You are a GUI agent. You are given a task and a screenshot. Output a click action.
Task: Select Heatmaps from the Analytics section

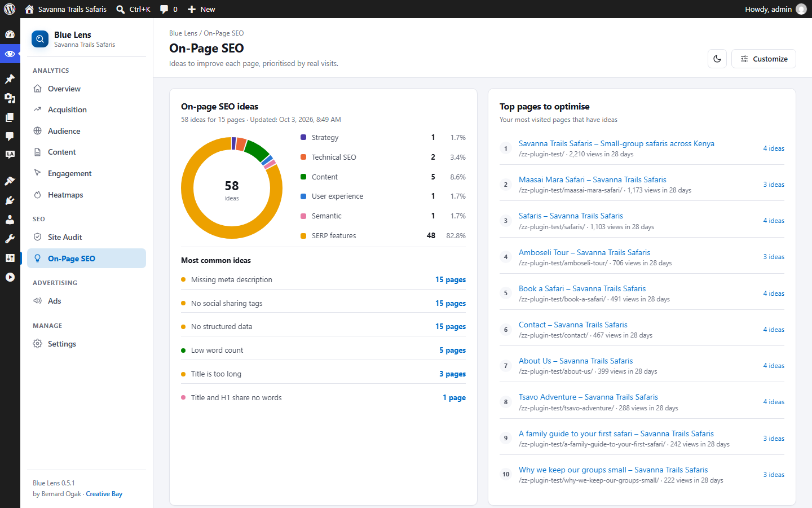point(86,195)
